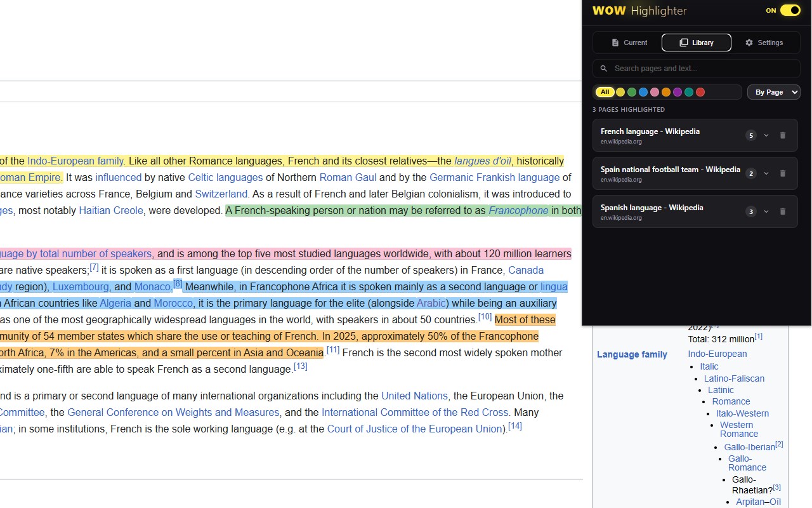Image resolution: width=812 pixels, height=508 pixels.
Task: Open the Language family infobox link
Action: pyautogui.click(x=632, y=355)
